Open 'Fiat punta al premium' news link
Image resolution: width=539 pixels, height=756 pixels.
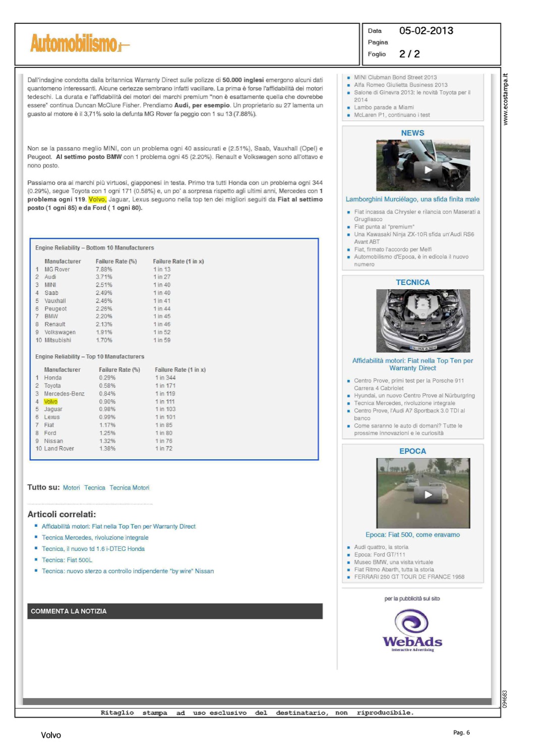pyautogui.click(x=384, y=227)
